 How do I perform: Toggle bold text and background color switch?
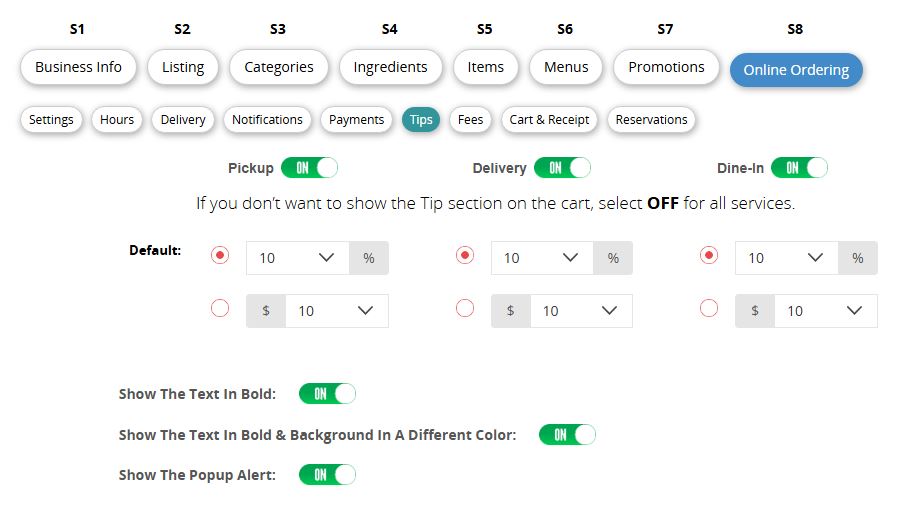567,435
